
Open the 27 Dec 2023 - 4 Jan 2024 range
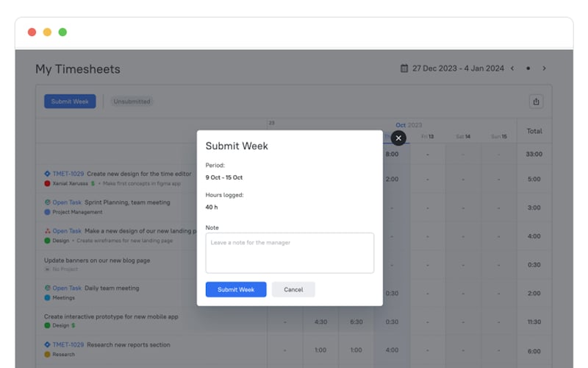pyautogui.click(x=458, y=68)
